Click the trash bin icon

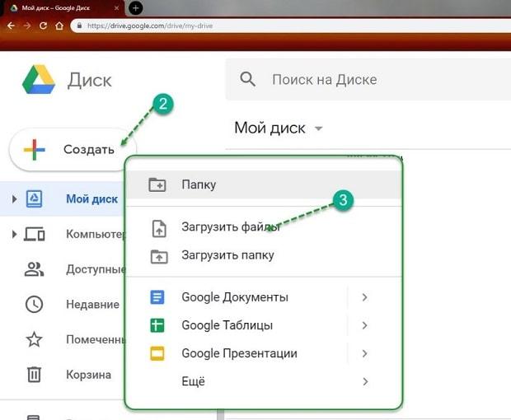pyautogui.click(x=35, y=375)
